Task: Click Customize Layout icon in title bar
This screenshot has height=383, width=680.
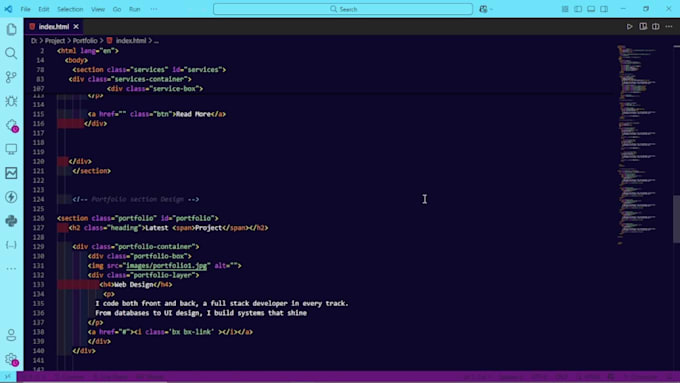Action: click(x=565, y=9)
